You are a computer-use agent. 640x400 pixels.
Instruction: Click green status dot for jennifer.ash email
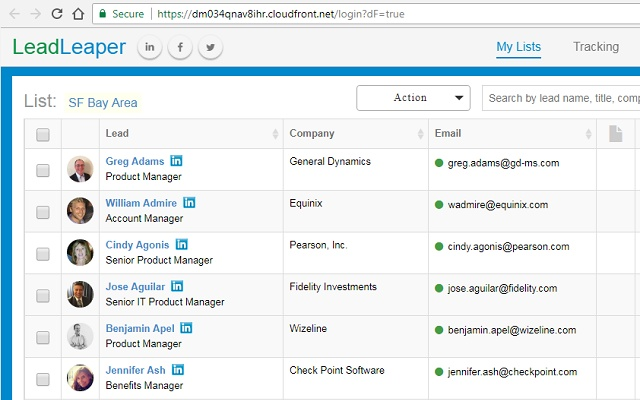(439, 372)
